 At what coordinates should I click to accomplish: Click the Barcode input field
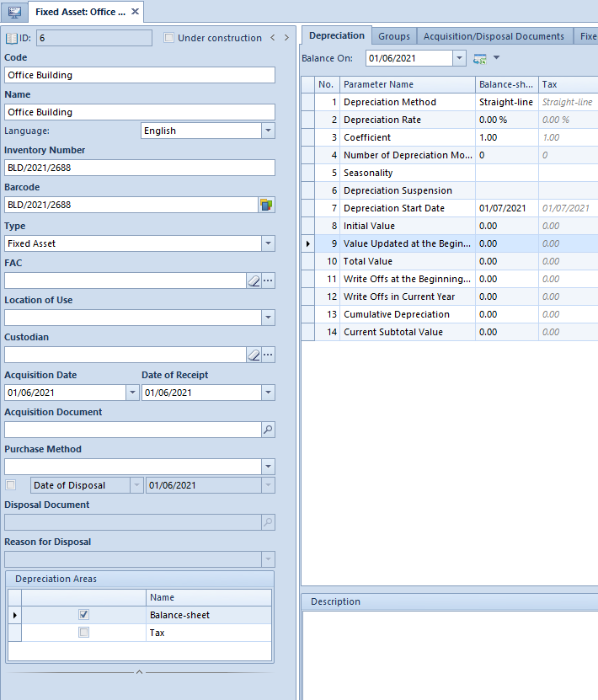pos(131,205)
